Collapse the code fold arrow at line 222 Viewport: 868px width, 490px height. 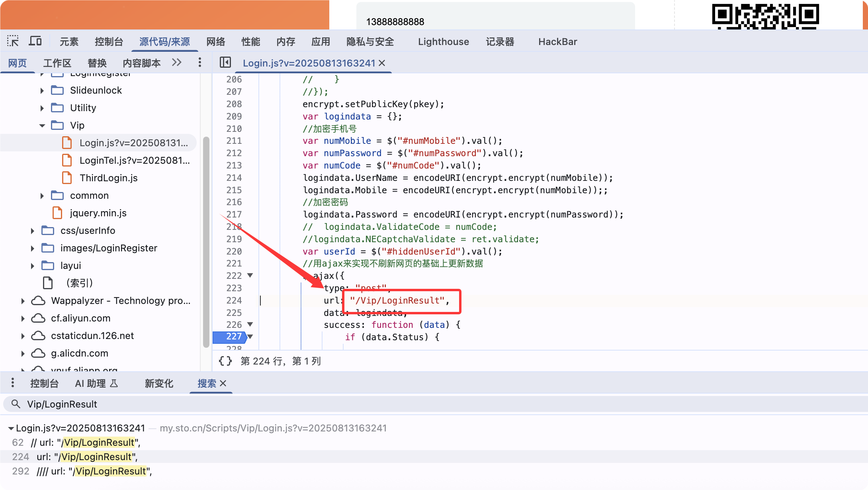(250, 275)
